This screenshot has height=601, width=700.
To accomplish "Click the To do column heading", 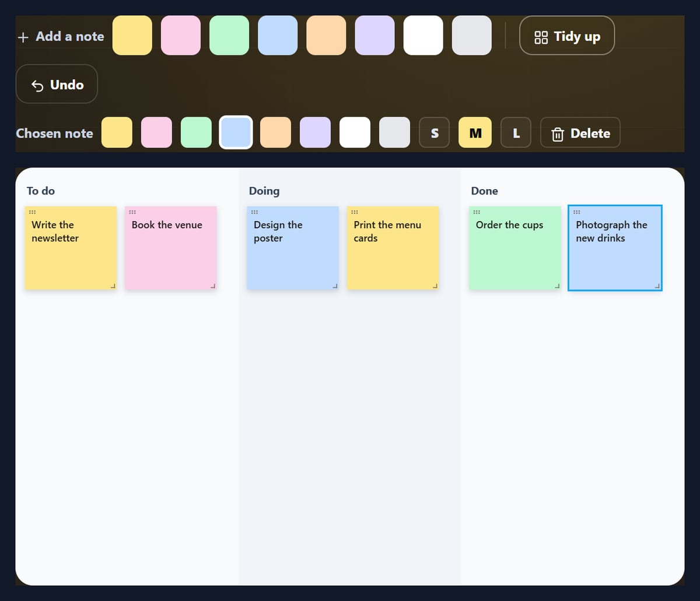I will click(41, 191).
